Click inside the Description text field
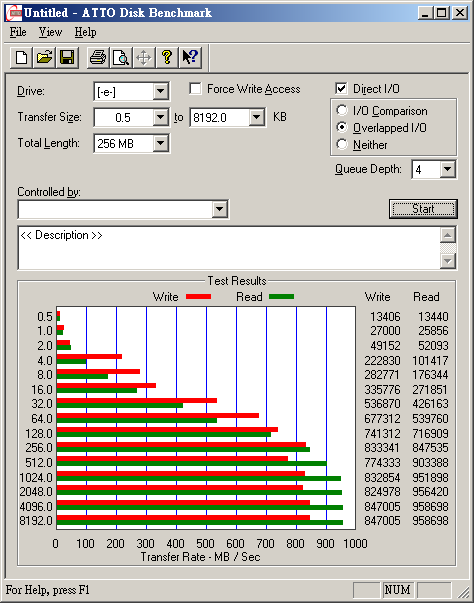 (229, 248)
